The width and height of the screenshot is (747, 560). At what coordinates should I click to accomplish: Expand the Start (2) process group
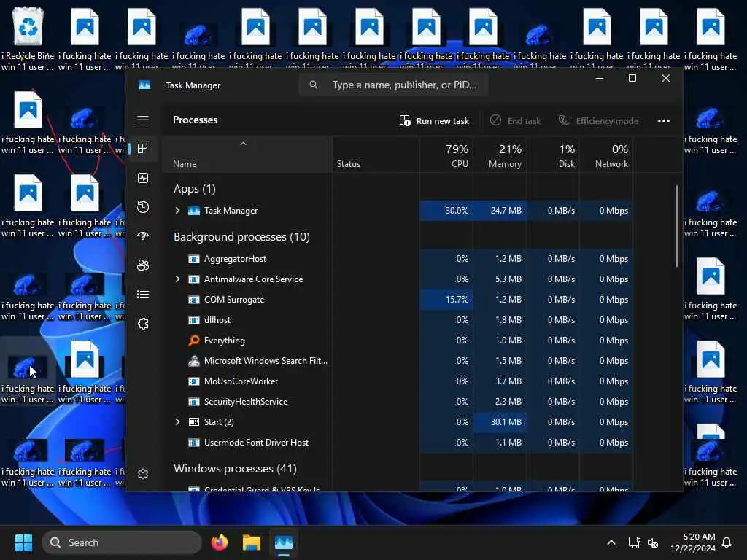tap(178, 422)
